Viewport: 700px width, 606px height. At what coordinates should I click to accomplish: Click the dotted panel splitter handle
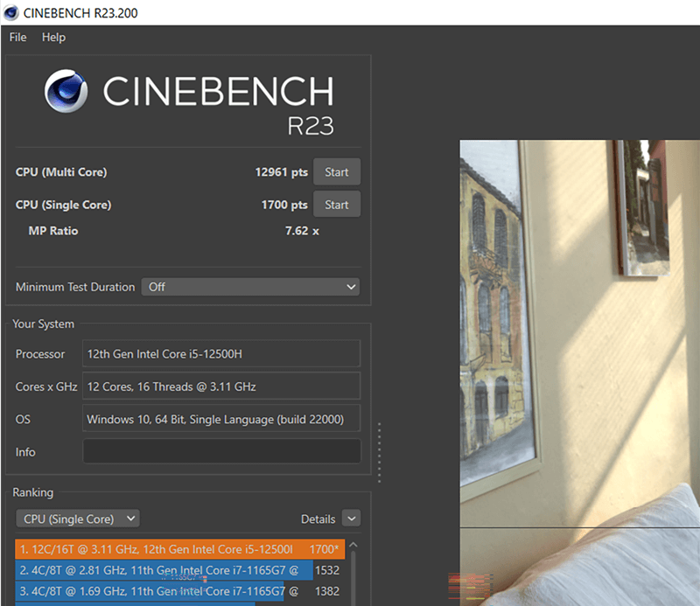[380, 452]
